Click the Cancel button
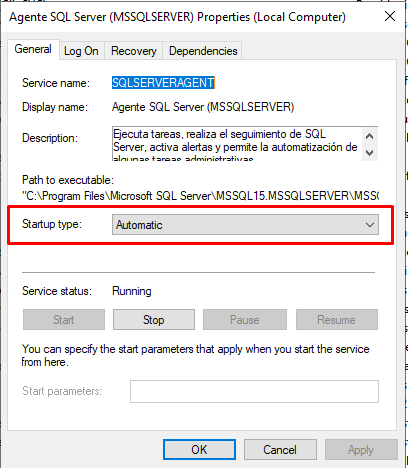The image size is (408, 468). (280, 449)
